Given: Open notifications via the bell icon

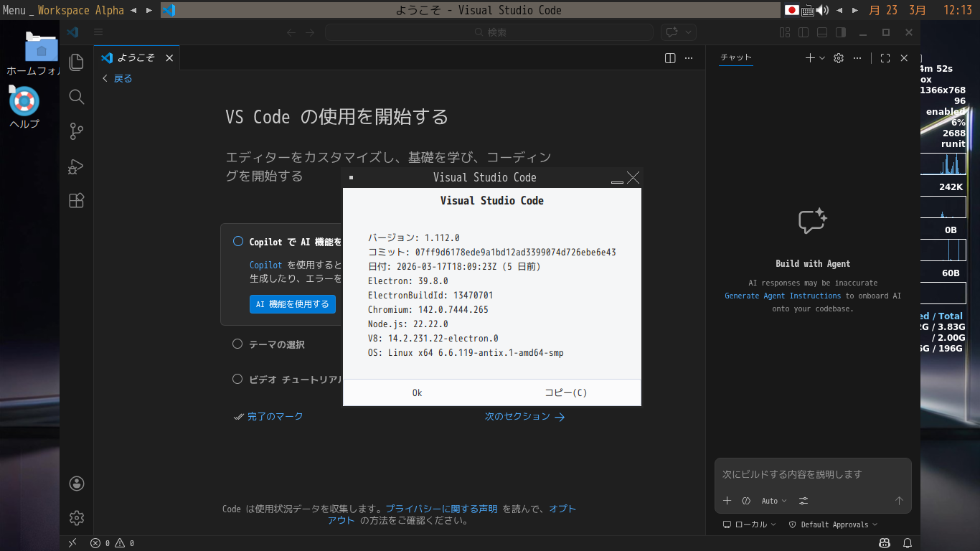Looking at the screenshot, I should 908,543.
